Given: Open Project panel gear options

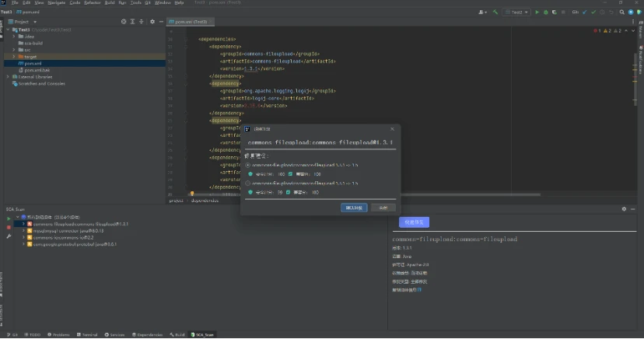Looking at the screenshot, I should click(152, 22).
